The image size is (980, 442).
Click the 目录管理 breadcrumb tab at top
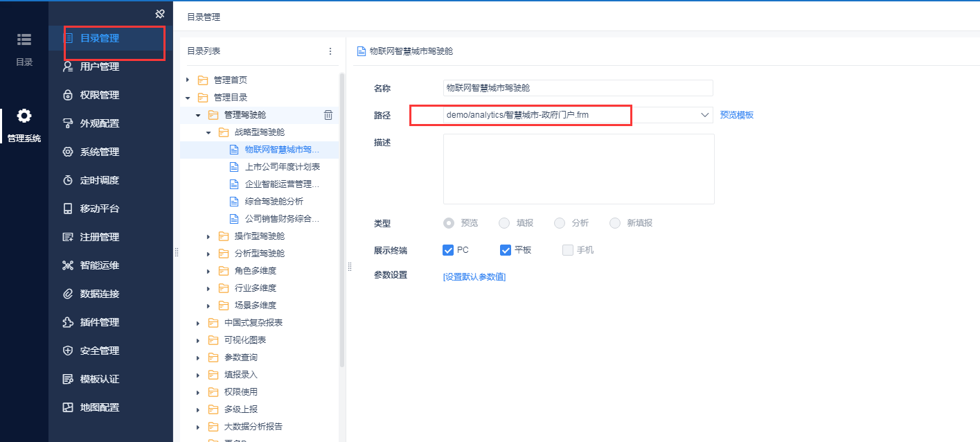(x=204, y=17)
